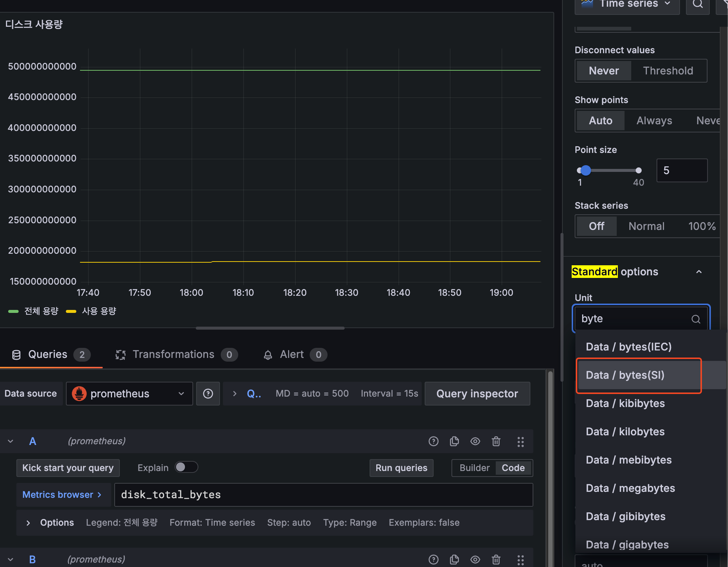This screenshot has height=567, width=728.
Task: Duplicate query B using copy icon
Action: [454, 559]
